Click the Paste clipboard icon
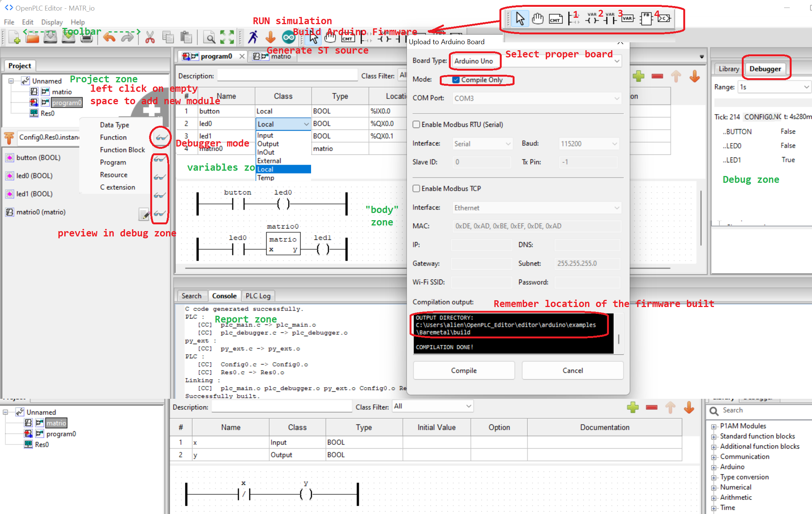Screen dimensions: 812x514 tap(186, 37)
